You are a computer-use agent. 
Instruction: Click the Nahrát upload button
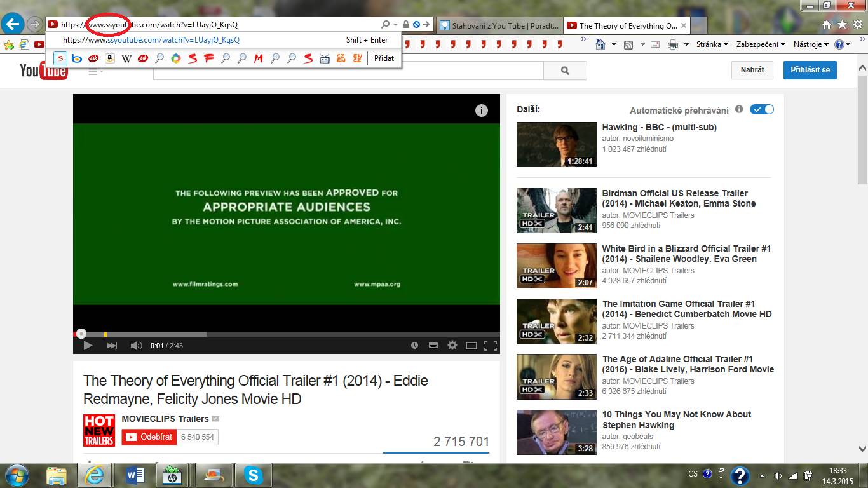(752, 70)
